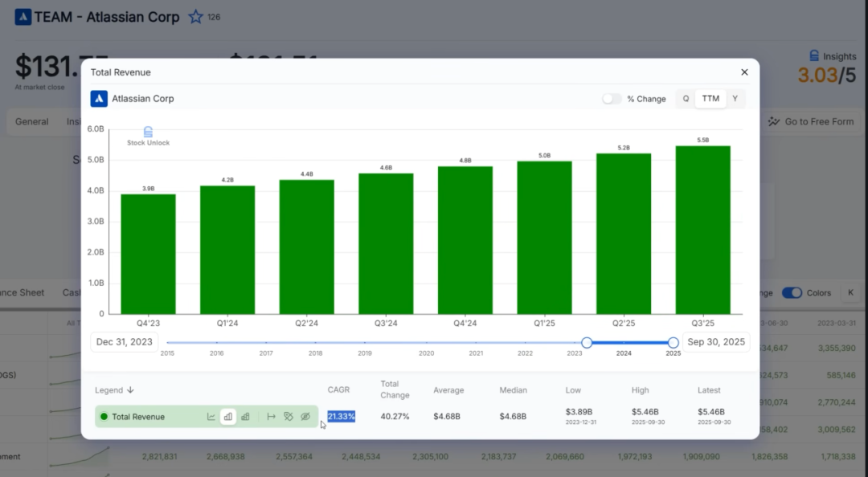Hide Total Revenue series with eye icon

[x=305, y=417]
